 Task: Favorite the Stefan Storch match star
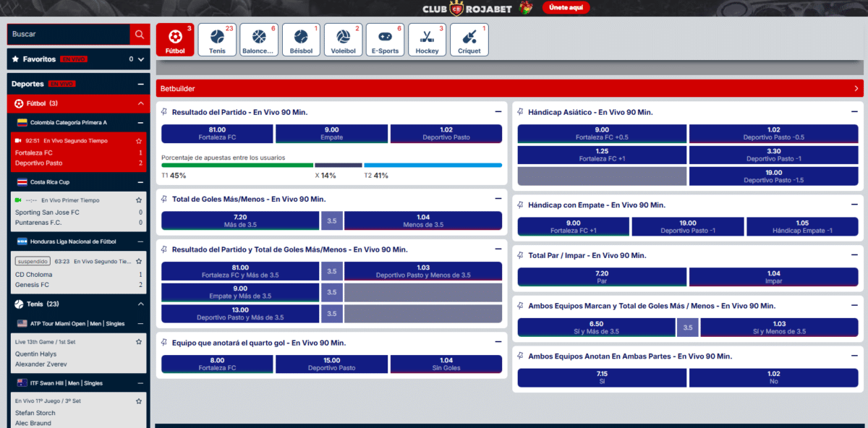(139, 401)
